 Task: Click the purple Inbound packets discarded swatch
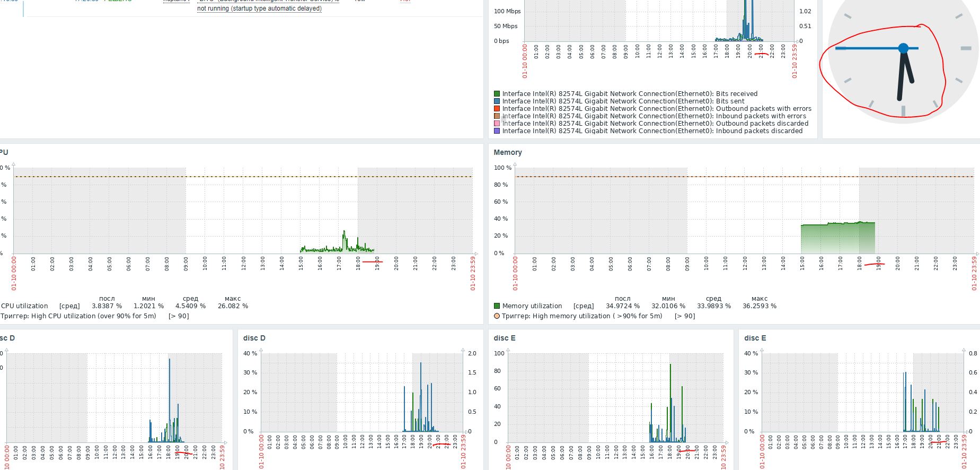pyautogui.click(x=497, y=131)
